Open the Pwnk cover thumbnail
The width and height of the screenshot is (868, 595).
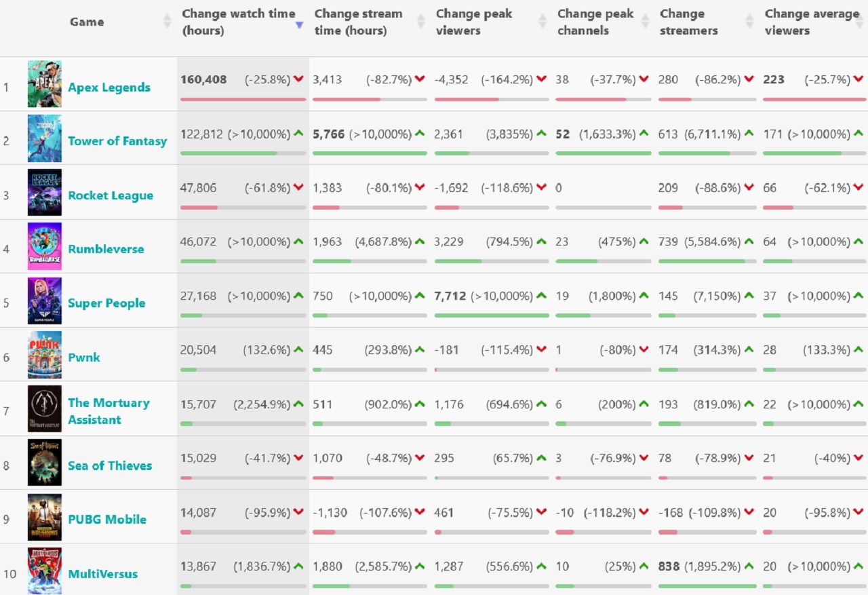pos(45,355)
